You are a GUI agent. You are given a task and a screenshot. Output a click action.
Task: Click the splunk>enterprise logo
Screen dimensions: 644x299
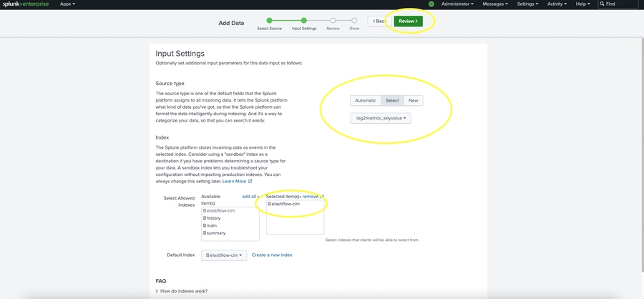[x=25, y=4]
